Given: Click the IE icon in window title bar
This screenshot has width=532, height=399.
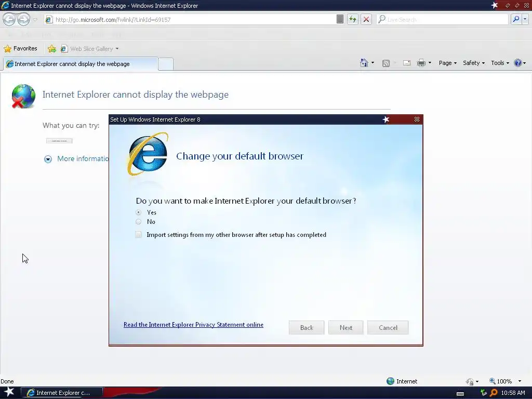Looking at the screenshot, I should pos(5,5).
